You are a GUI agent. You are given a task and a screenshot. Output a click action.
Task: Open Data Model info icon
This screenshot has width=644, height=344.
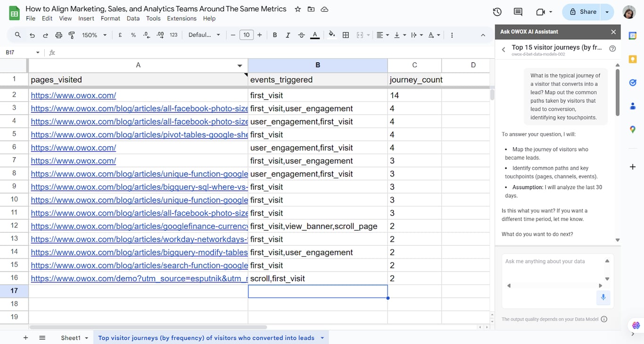[x=604, y=319]
